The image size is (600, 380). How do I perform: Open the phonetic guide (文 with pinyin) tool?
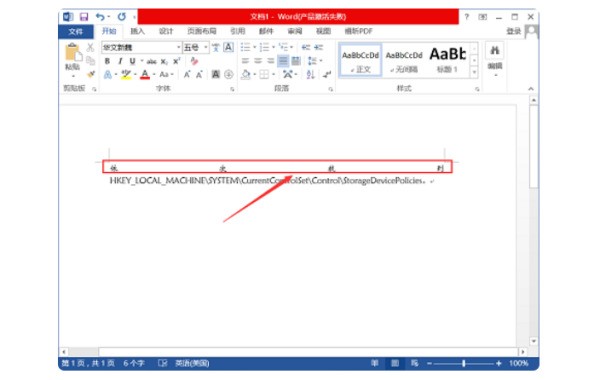[x=216, y=47]
